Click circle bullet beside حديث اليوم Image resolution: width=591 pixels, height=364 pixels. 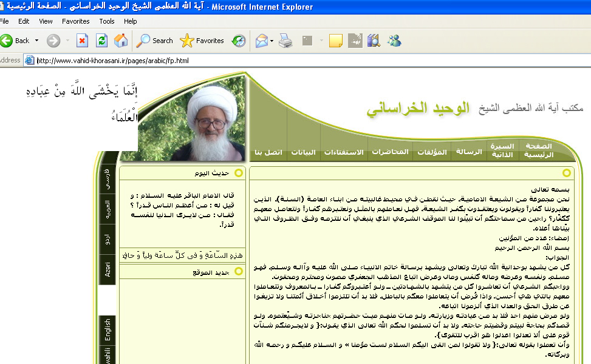pyautogui.click(x=239, y=173)
